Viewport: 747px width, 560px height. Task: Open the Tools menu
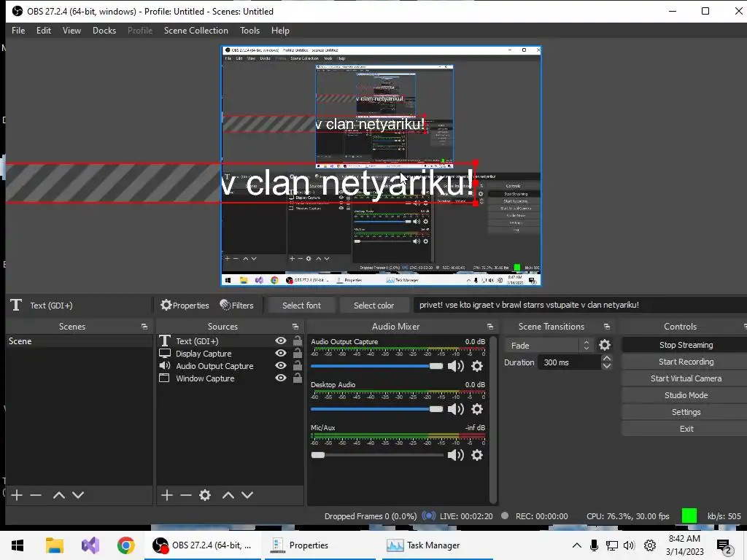[249, 31]
